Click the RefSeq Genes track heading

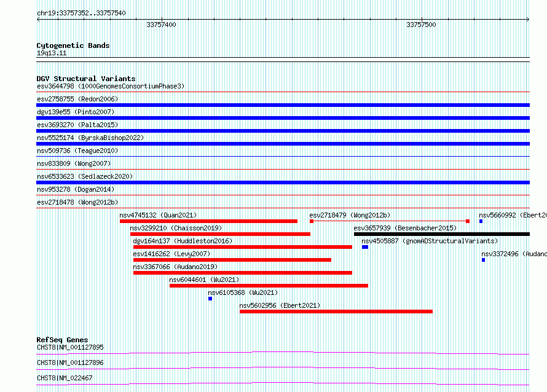pos(62,340)
